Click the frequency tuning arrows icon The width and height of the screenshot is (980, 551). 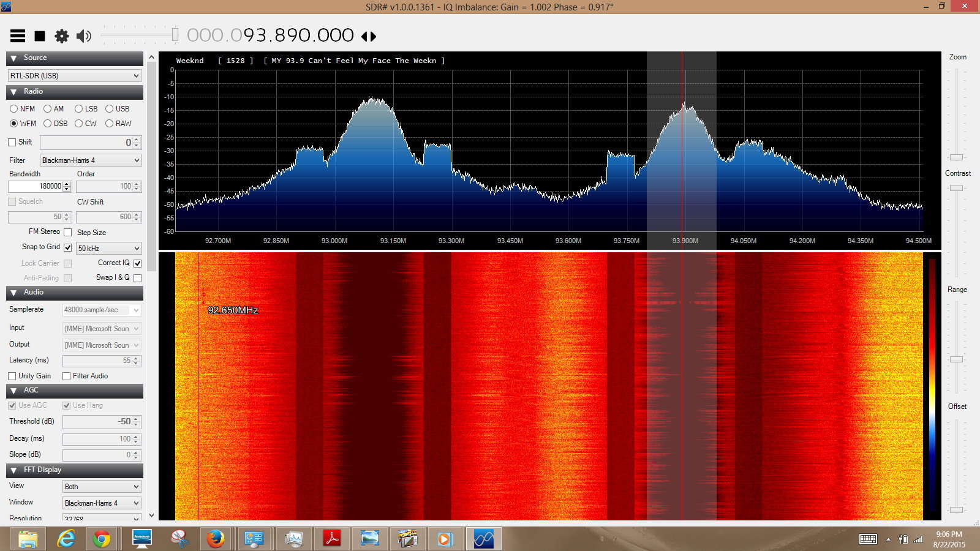click(368, 37)
